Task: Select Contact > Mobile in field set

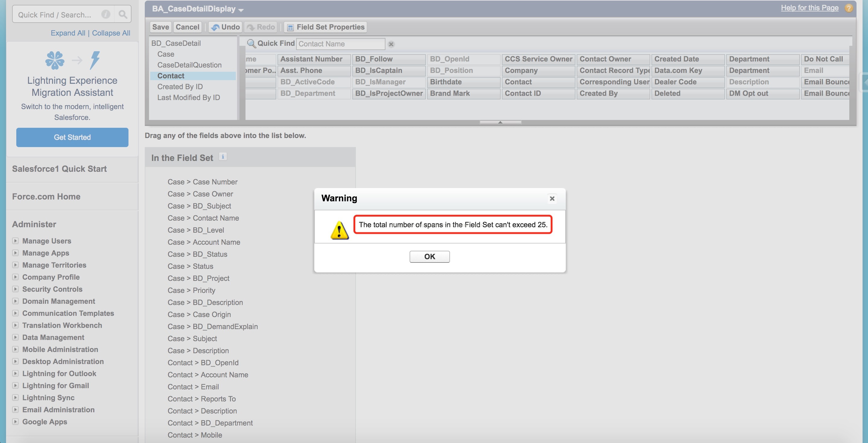Action: tap(195, 435)
